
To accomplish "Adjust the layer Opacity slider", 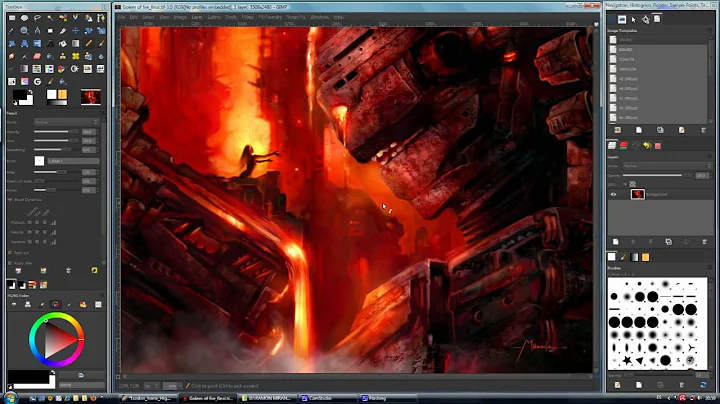I will [657, 175].
